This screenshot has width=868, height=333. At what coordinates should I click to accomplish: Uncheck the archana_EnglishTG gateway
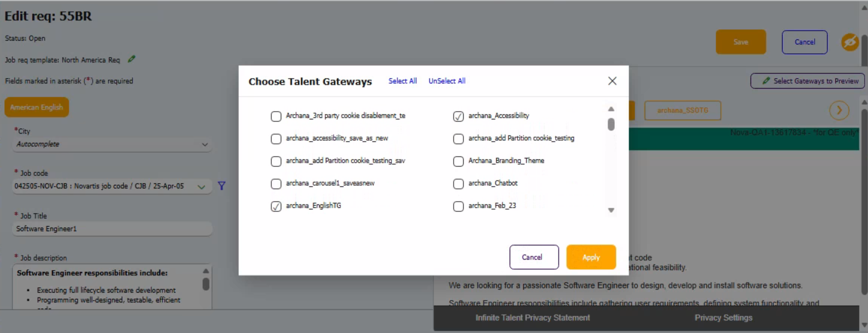(276, 206)
